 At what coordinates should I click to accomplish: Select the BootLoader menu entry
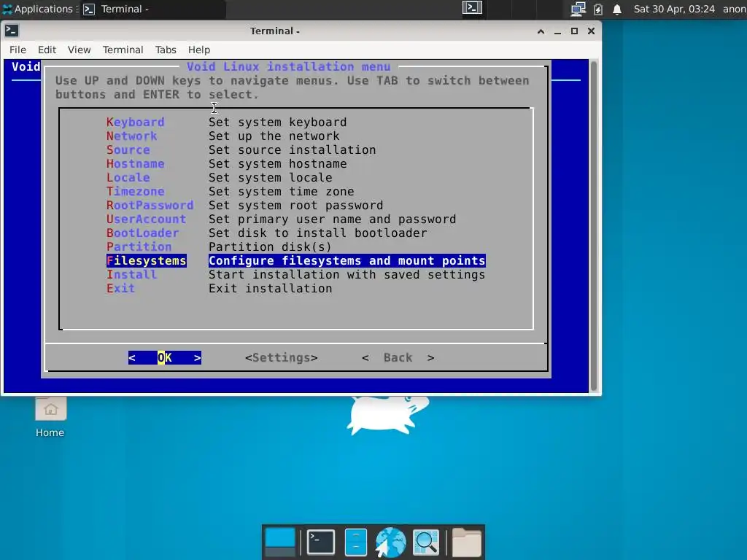[142, 233]
